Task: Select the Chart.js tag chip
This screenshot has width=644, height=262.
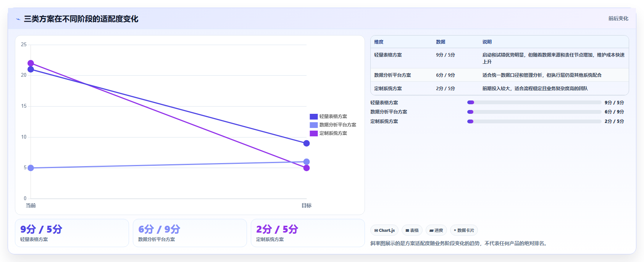Action: point(384,230)
